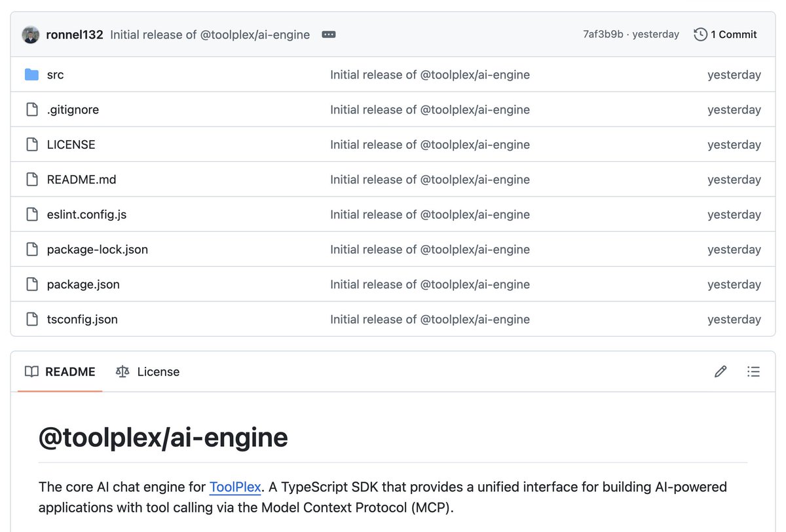Click the LICENSE file icon
786x532 pixels.
click(31, 144)
